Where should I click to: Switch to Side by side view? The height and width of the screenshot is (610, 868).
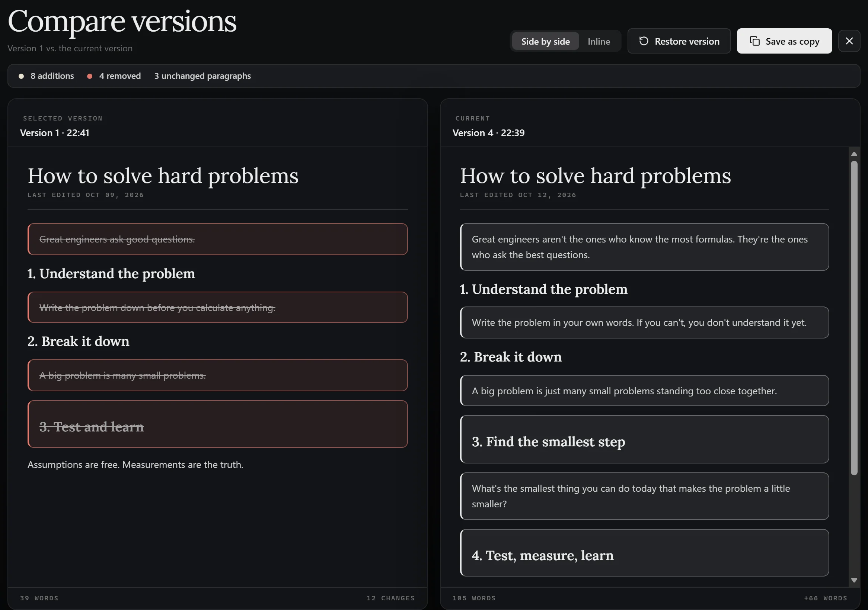[545, 41]
